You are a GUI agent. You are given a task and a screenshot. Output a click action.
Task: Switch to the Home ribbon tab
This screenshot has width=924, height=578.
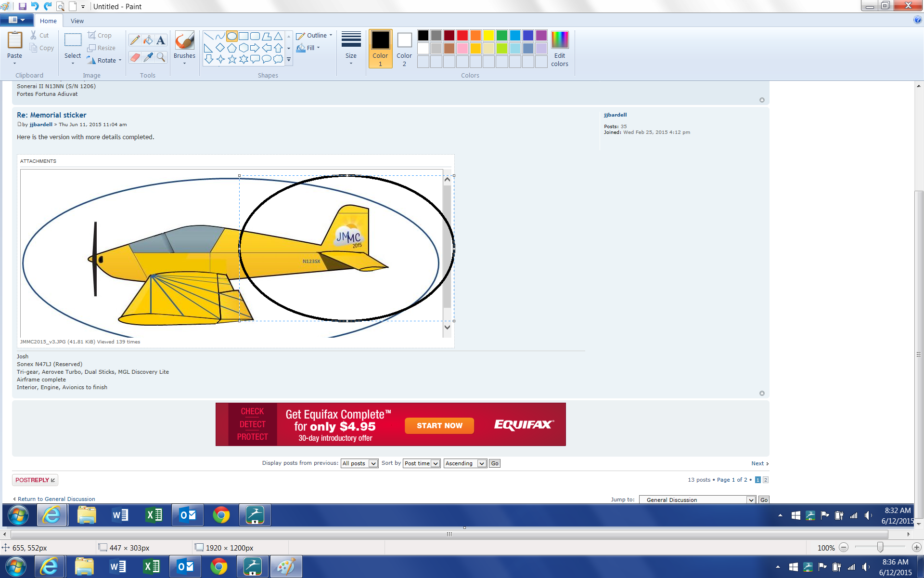(x=48, y=21)
